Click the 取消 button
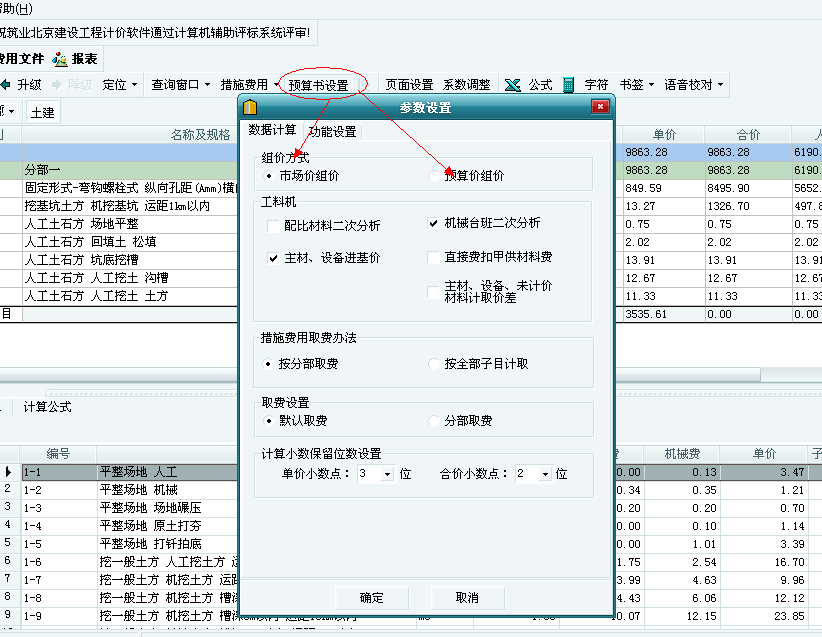Screen dimensions: 822x637 point(467,598)
